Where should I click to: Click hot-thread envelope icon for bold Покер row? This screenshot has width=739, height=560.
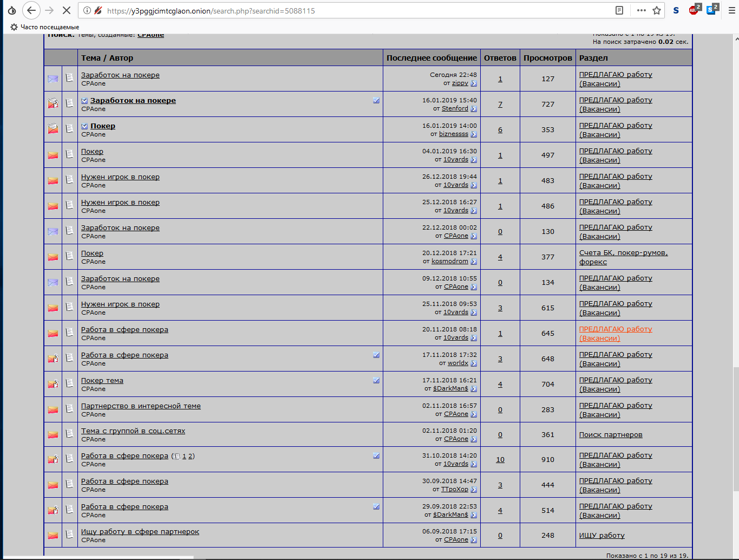tap(53, 129)
